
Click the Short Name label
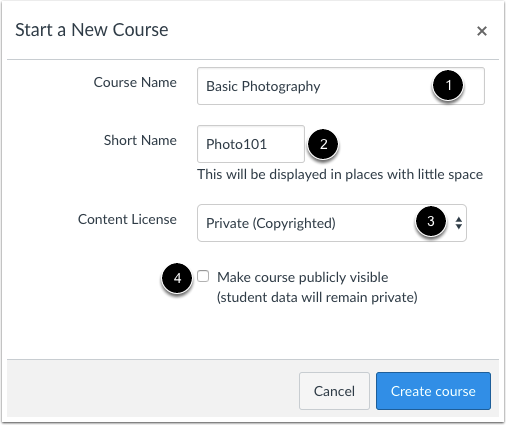pyautogui.click(x=140, y=140)
